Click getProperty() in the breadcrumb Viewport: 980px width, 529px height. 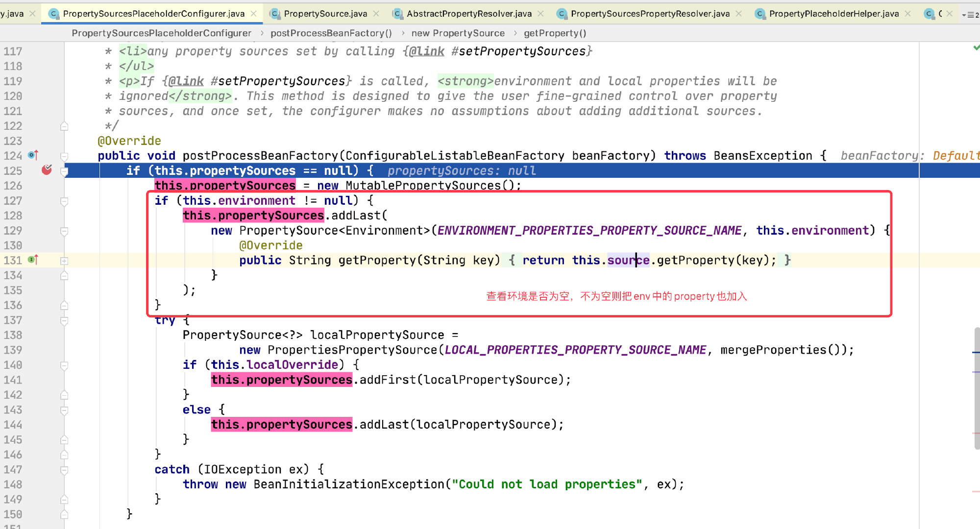click(x=555, y=33)
